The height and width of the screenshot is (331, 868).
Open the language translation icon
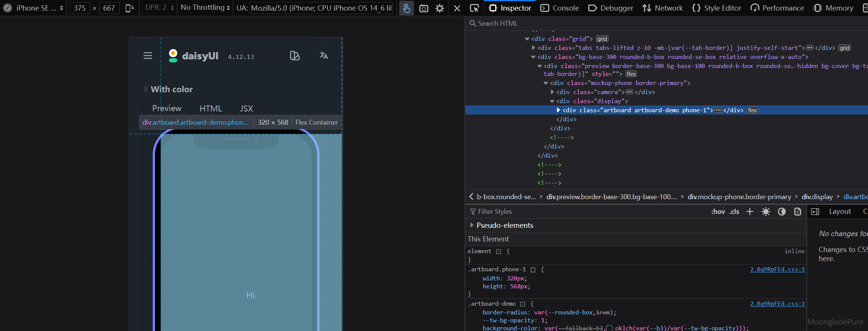[x=324, y=56]
